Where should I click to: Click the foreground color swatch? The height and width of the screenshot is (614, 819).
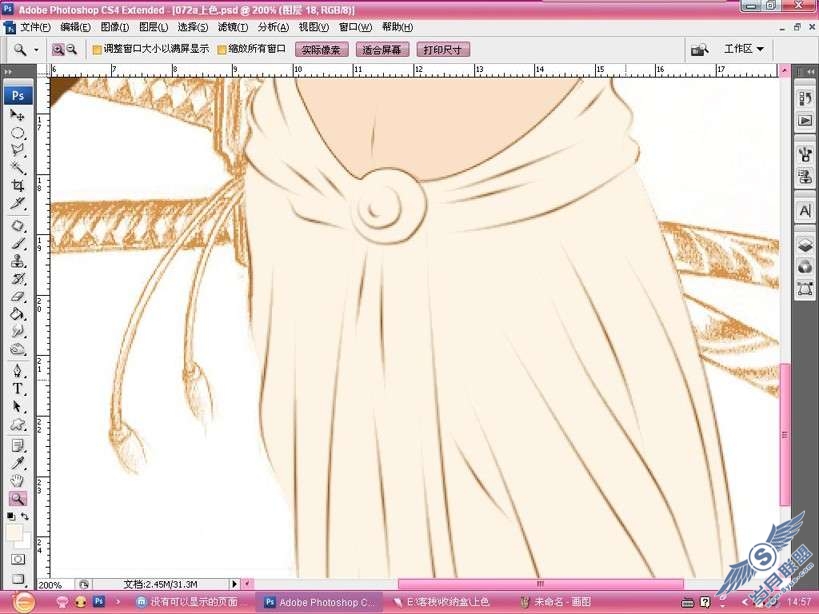[x=14, y=533]
